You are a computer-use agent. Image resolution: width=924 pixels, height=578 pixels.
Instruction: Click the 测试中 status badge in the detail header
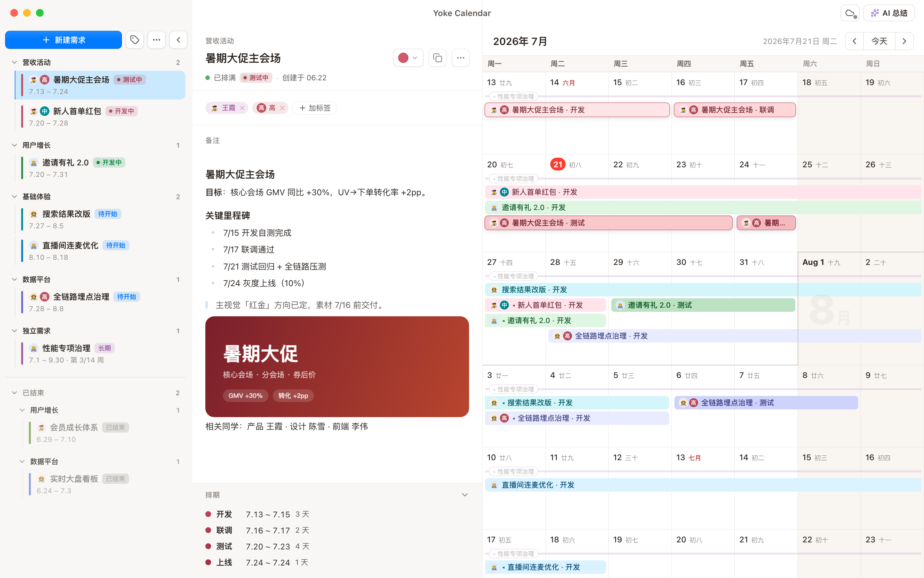click(x=256, y=78)
